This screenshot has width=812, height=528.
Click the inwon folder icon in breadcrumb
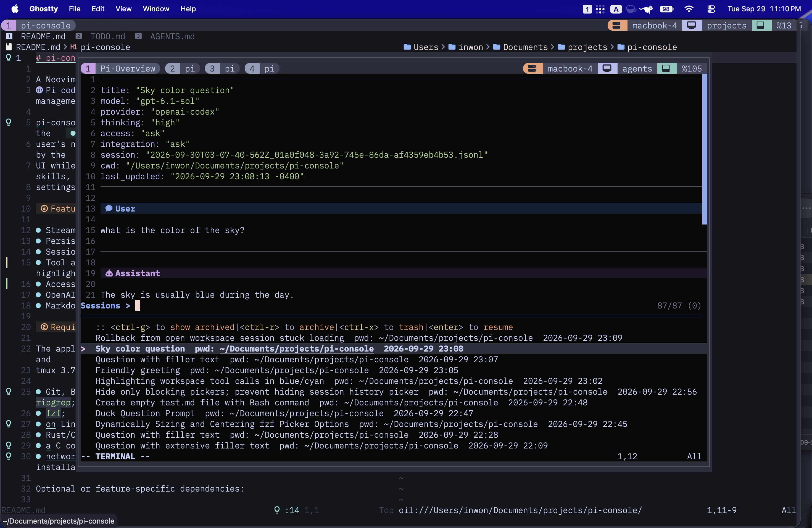tap(452, 47)
